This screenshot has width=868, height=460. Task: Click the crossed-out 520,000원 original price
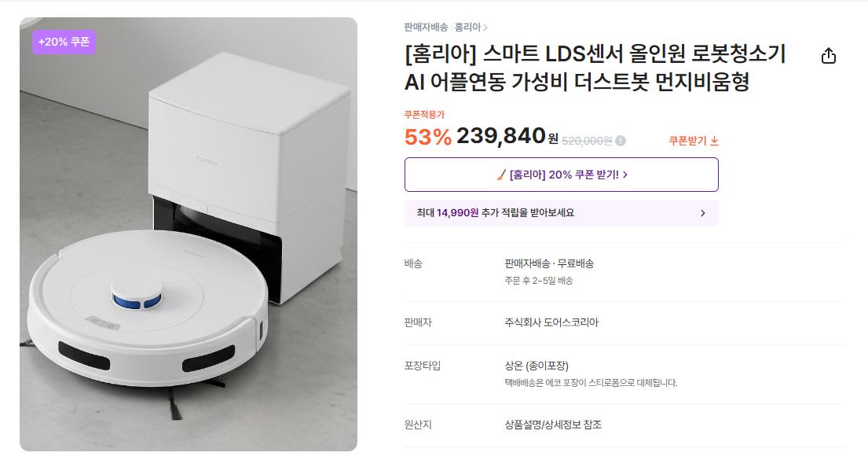click(587, 141)
